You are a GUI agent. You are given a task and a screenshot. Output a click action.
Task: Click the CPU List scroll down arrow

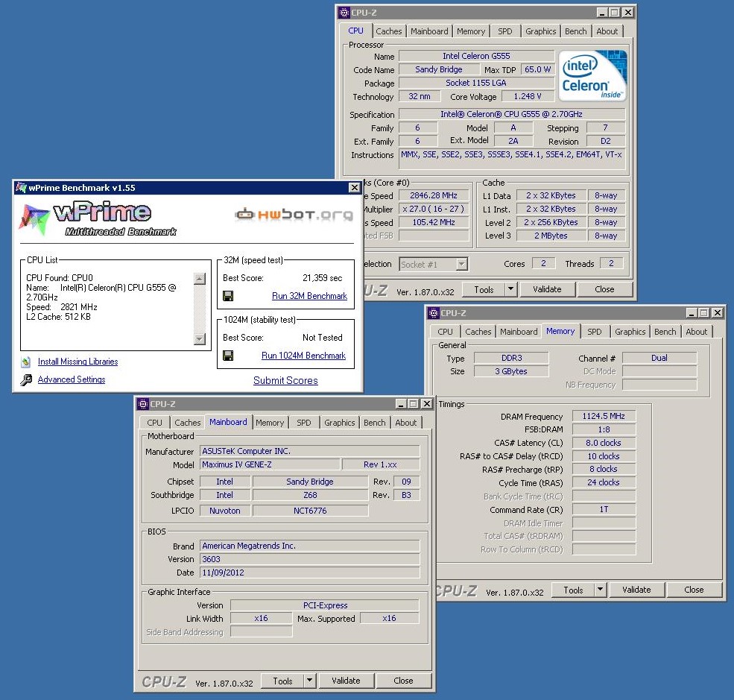click(x=200, y=339)
